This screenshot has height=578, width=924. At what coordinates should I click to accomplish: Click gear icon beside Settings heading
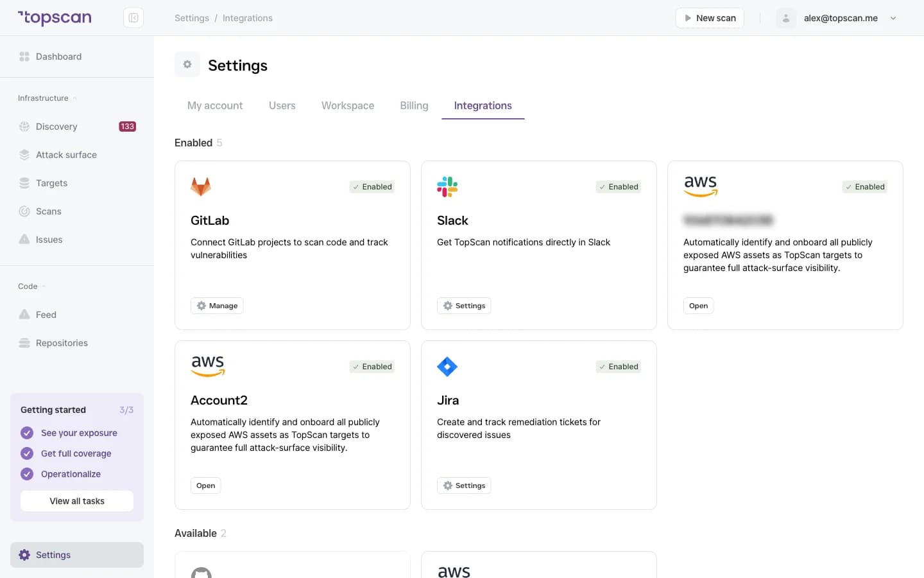[187, 64]
